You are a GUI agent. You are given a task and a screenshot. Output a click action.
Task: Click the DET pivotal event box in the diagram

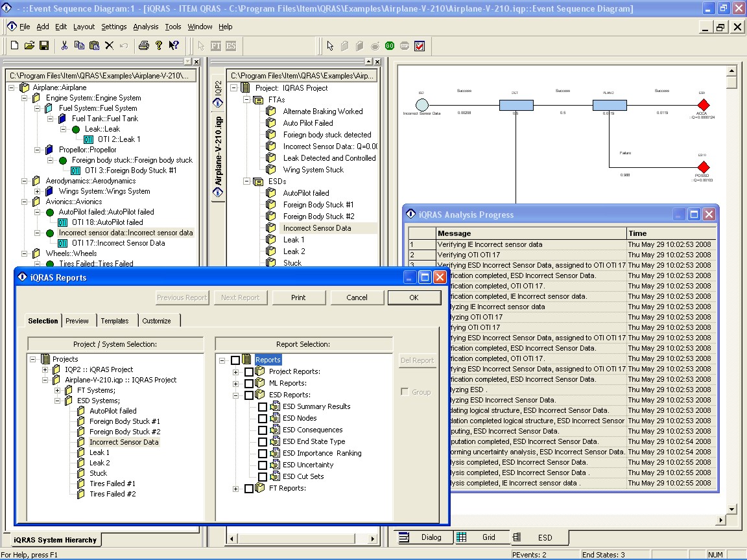[516, 105]
